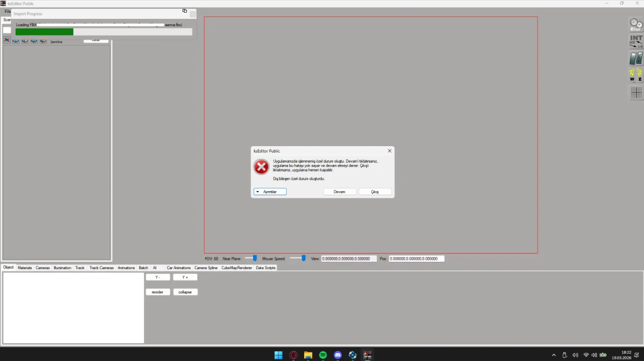Open the Car Animations tab
This screenshot has width=644, height=361.
[x=179, y=268]
